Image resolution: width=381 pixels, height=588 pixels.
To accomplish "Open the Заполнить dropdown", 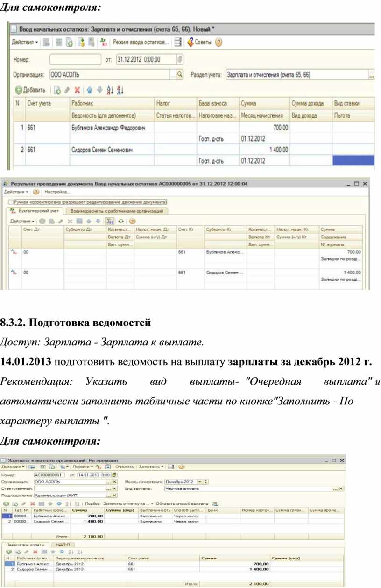I will [151, 466].
